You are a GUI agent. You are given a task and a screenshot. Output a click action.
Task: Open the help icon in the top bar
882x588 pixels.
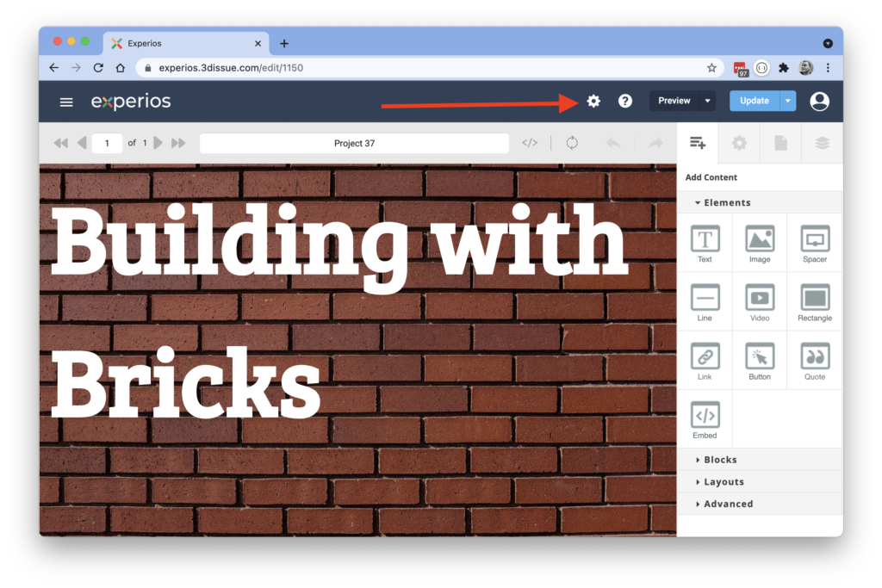tap(624, 101)
